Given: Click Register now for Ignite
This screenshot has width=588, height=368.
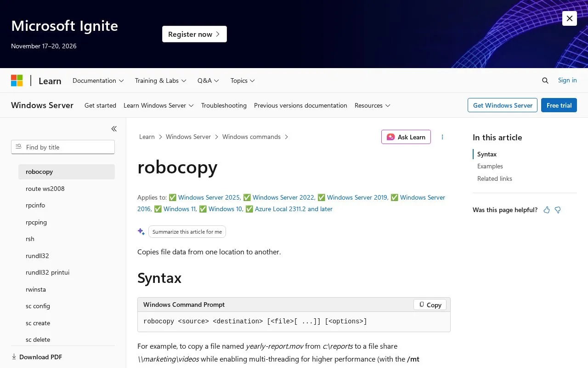Looking at the screenshot, I should pyautogui.click(x=194, y=34).
